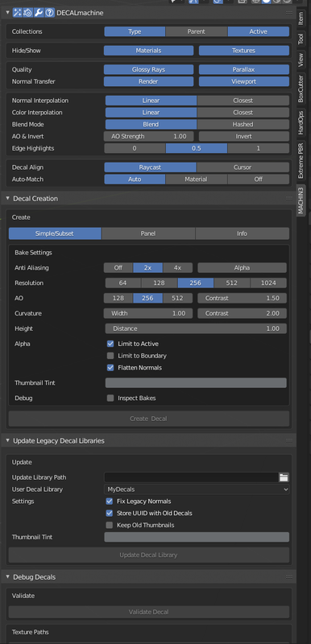
Task: Click the gear-shaped icon in DECALmachine header
Action: 28,13
